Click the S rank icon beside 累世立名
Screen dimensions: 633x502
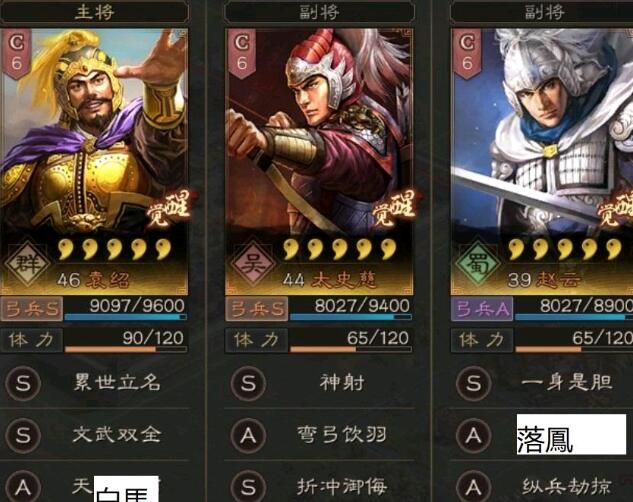23,383
